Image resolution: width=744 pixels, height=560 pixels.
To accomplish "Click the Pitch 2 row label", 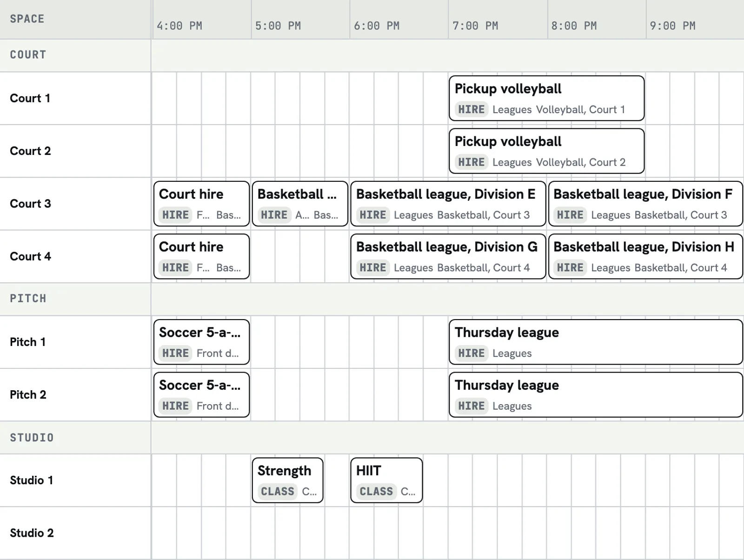I will tap(28, 394).
